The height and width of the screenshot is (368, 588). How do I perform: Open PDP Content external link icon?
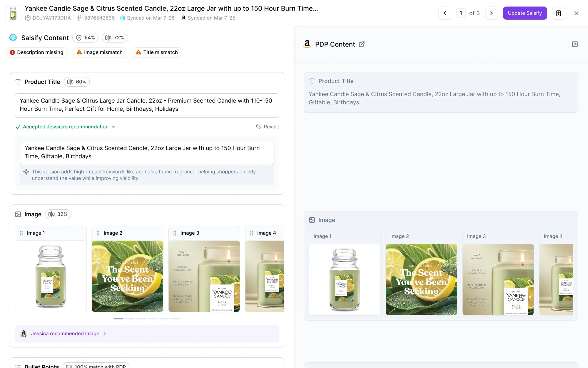362,44
